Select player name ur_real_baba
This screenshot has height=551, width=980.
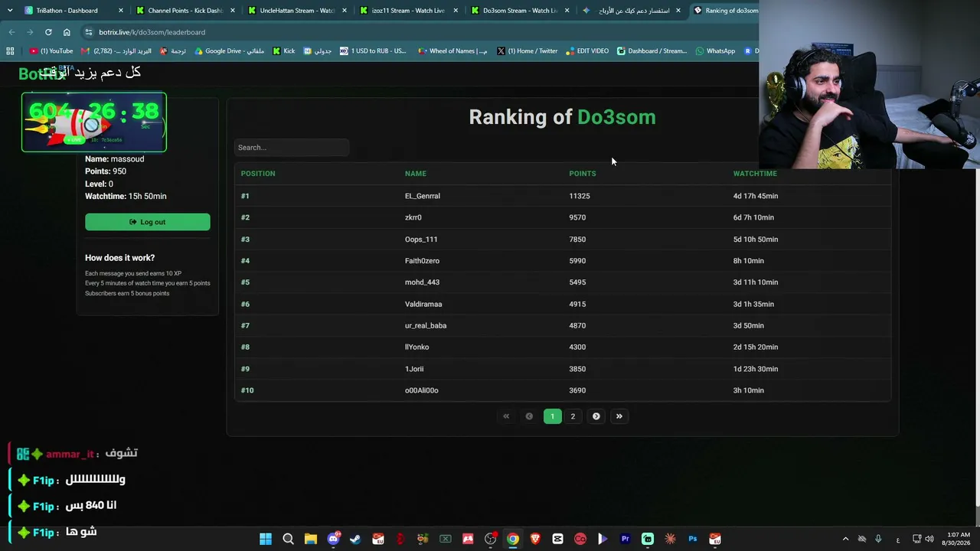tap(426, 325)
